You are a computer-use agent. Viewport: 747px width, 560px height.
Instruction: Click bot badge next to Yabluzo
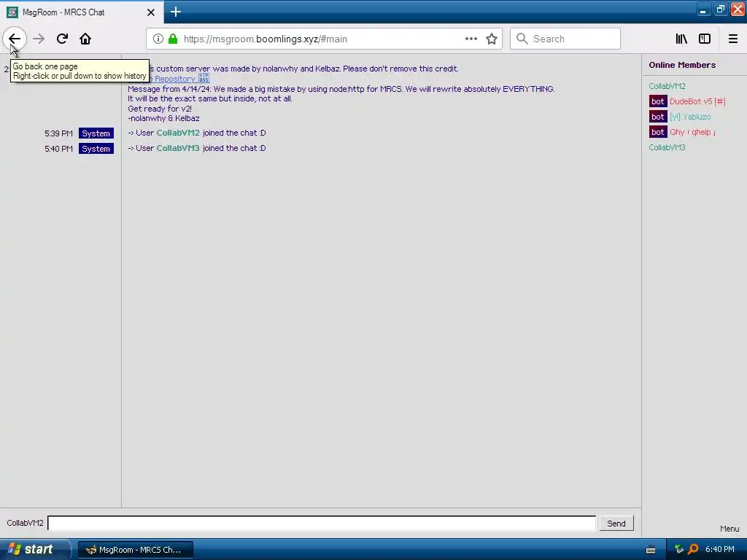(x=658, y=117)
